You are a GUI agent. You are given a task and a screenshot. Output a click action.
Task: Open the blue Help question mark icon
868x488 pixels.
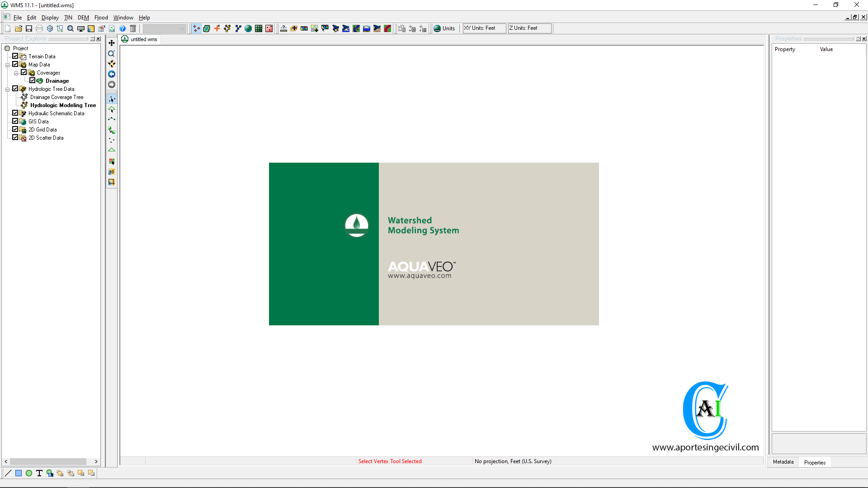123,28
